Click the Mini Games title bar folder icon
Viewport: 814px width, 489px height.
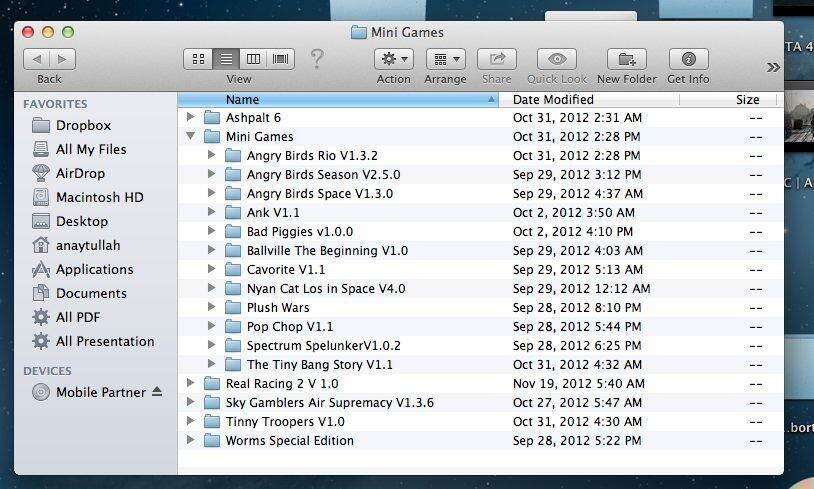pyautogui.click(x=359, y=33)
